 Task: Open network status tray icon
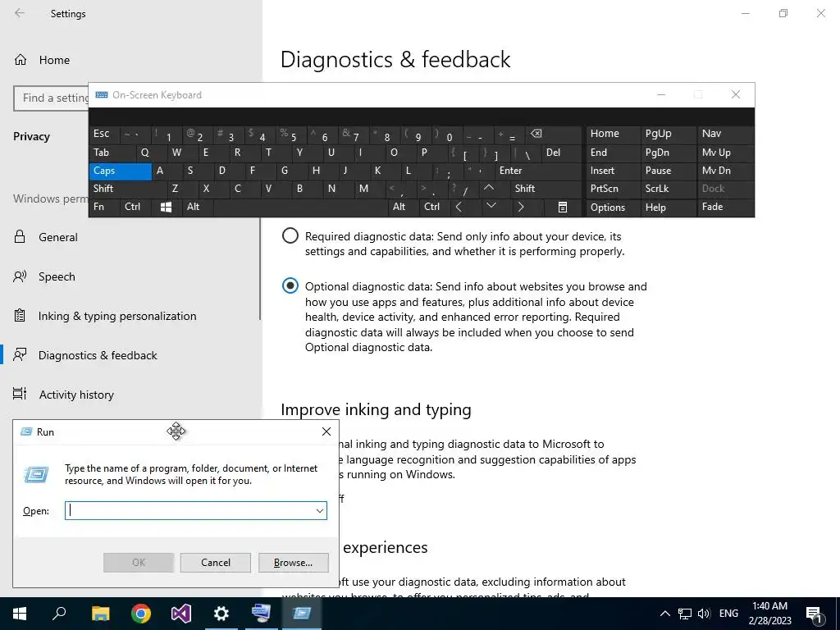click(x=685, y=614)
